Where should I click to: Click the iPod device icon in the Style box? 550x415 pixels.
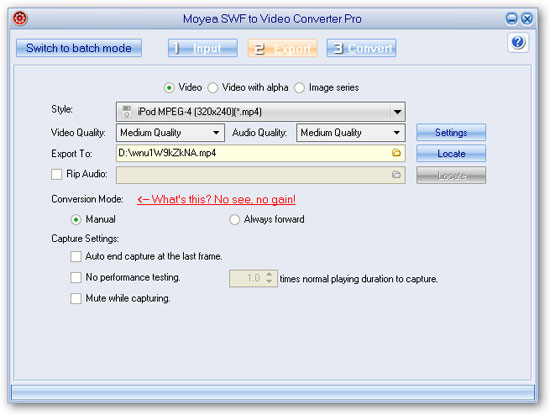pos(126,112)
